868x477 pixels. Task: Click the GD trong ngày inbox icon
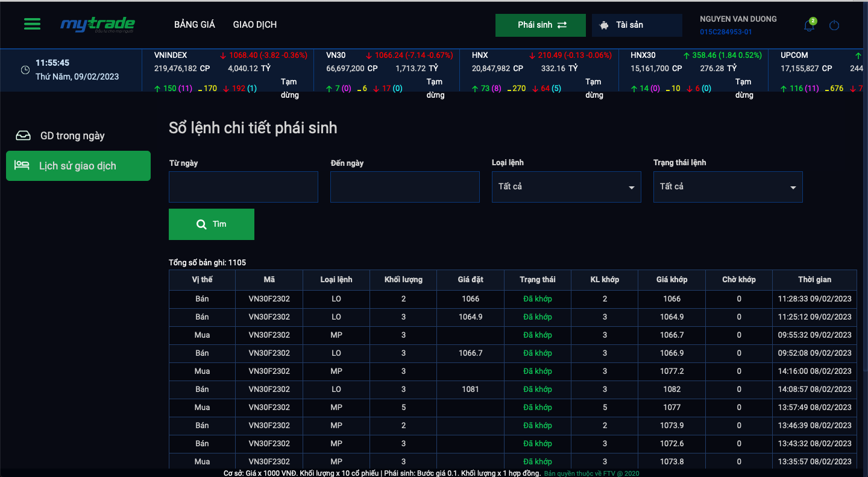pyautogui.click(x=23, y=136)
